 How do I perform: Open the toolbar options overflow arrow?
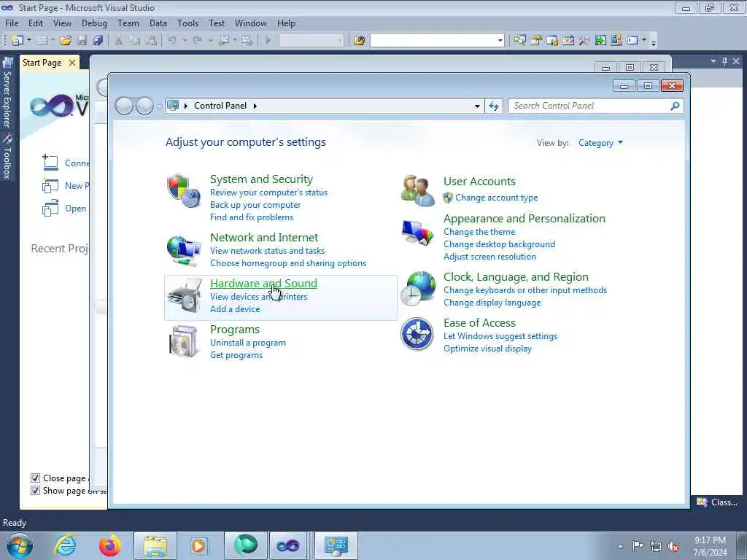[x=654, y=42]
